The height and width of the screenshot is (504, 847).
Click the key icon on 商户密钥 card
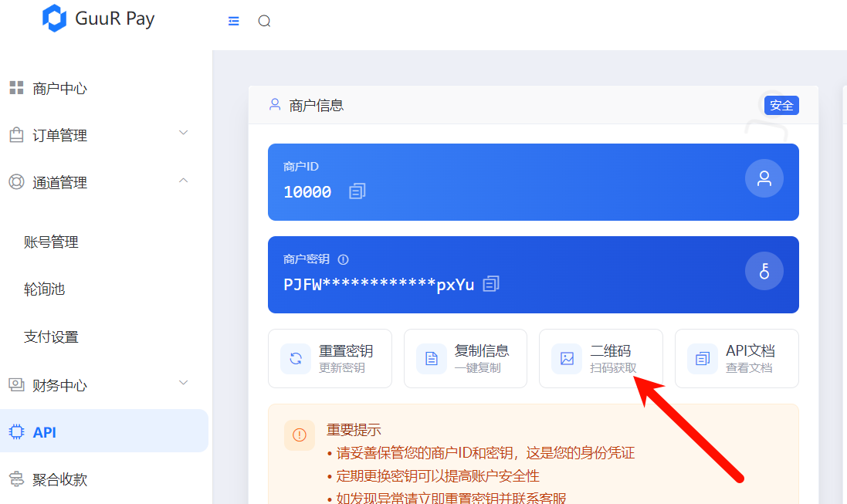764,271
